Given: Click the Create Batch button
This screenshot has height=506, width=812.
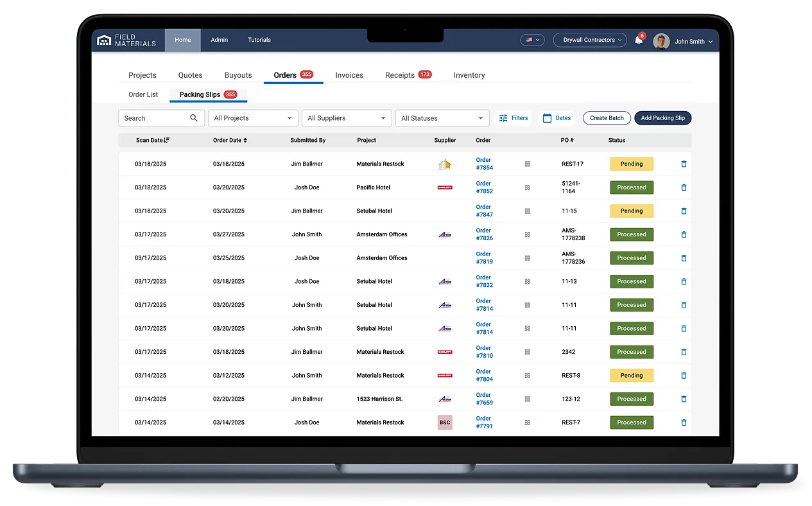Looking at the screenshot, I should coord(607,118).
